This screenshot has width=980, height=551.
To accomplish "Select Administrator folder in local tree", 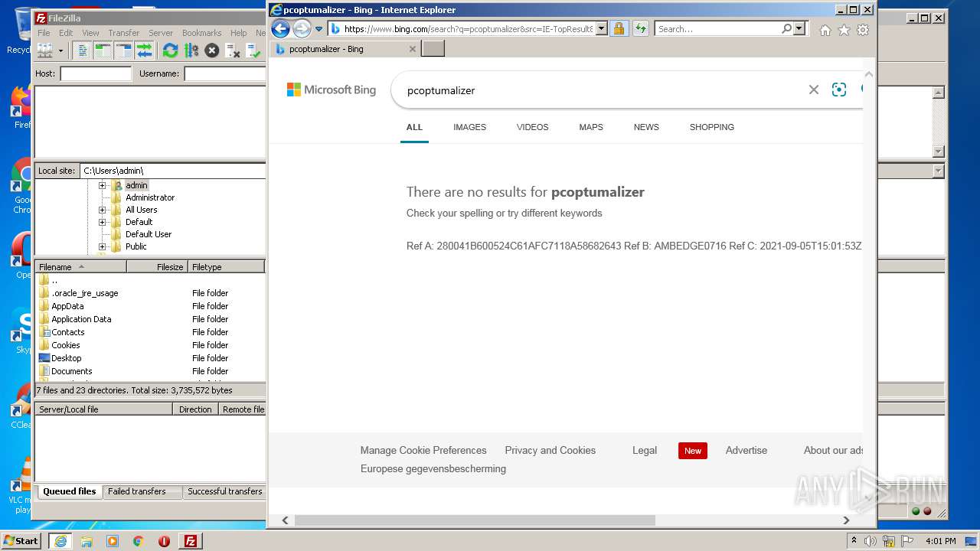I will [150, 197].
